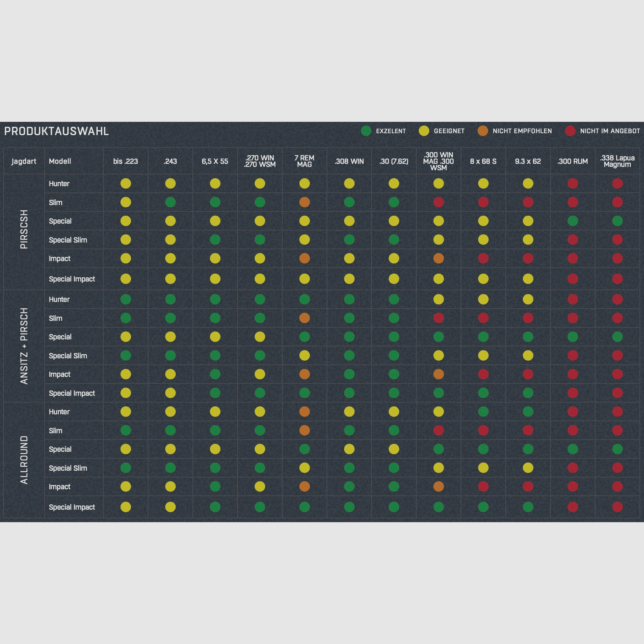The height and width of the screenshot is (644, 644).
Task: Click orange dot for ALLROUND Hunter 7 REM MAG
Action: point(304,412)
